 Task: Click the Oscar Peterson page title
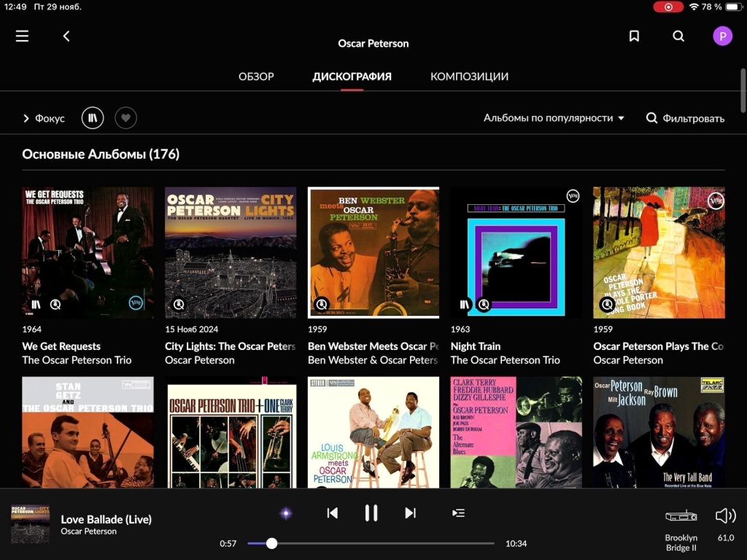[x=373, y=43]
